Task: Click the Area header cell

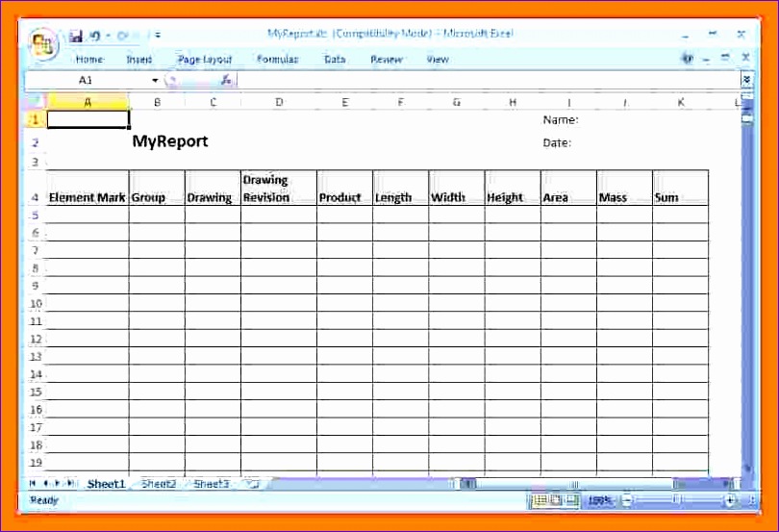Action: 568,188
